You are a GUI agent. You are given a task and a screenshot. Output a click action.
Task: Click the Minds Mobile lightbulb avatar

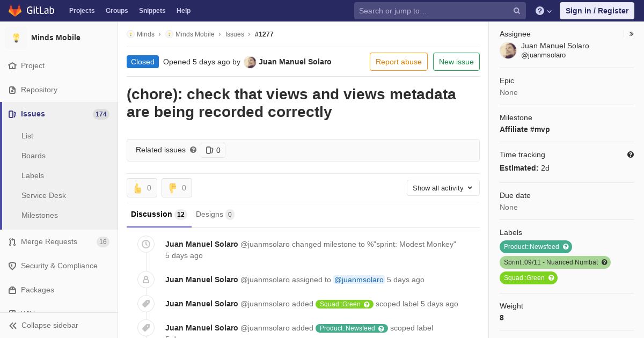[16, 38]
